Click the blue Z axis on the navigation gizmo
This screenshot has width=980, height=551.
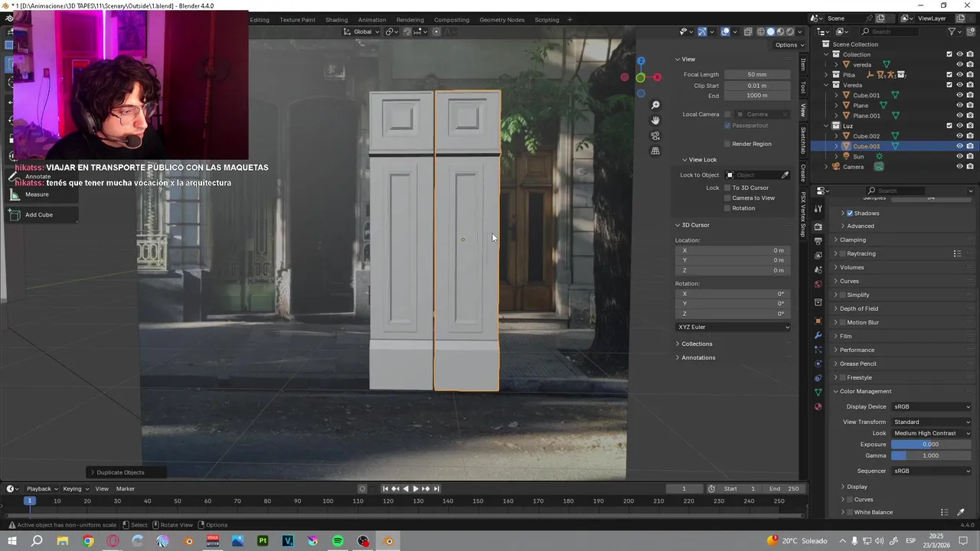pos(641,60)
